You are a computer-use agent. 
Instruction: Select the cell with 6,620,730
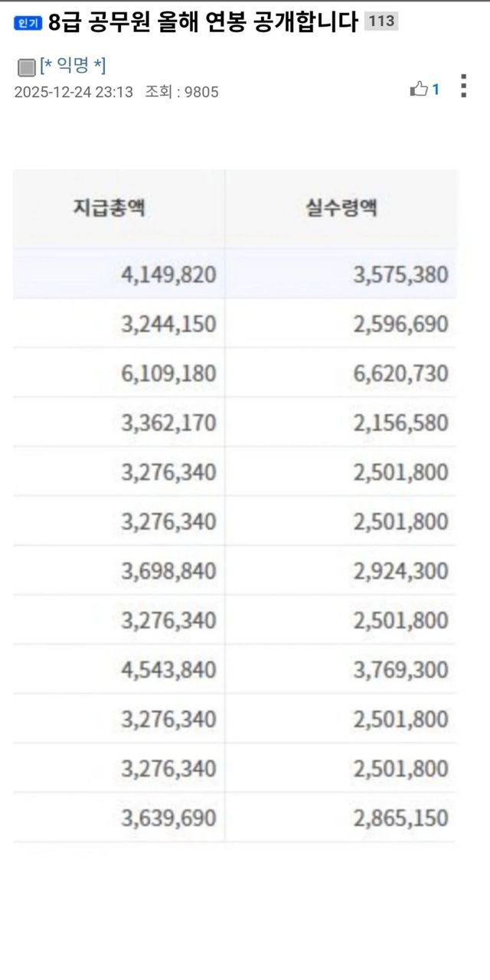coord(400,374)
